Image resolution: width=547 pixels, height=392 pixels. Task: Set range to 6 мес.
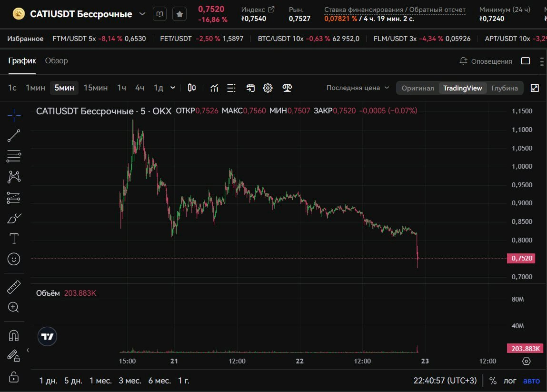(x=159, y=381)
